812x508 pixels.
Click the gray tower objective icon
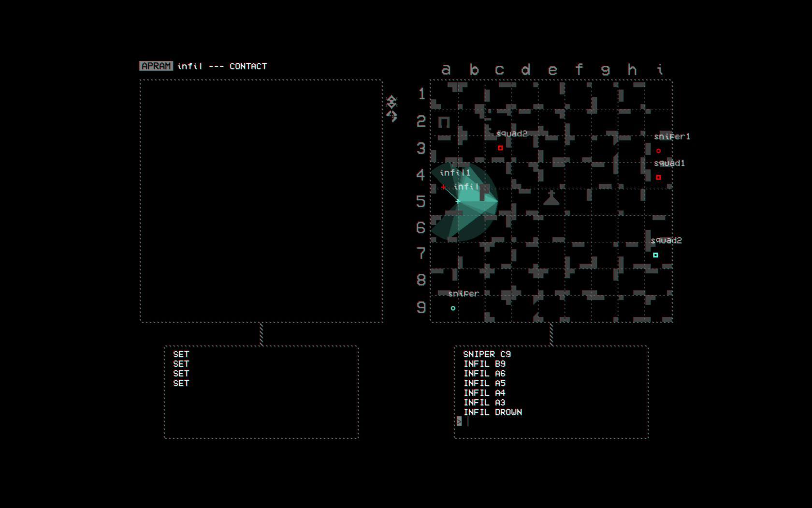coord(551,198)
